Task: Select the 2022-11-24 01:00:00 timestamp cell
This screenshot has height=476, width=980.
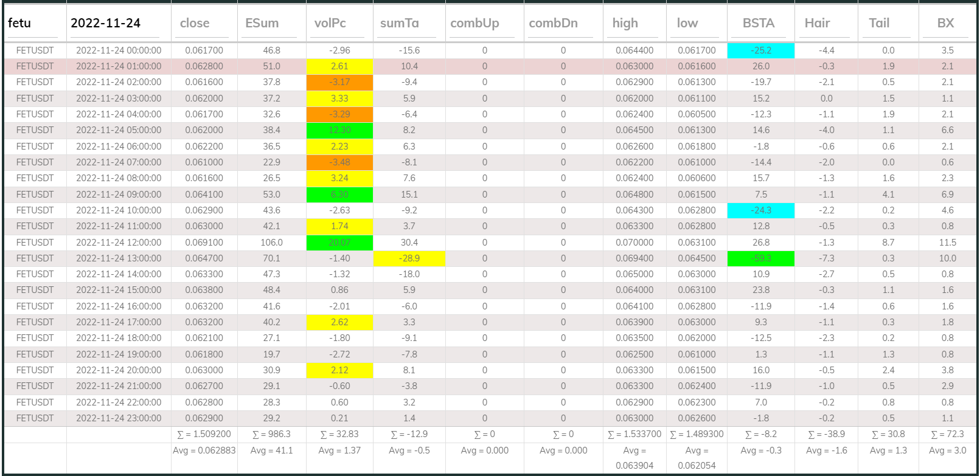Action: [x=119, y=66]
